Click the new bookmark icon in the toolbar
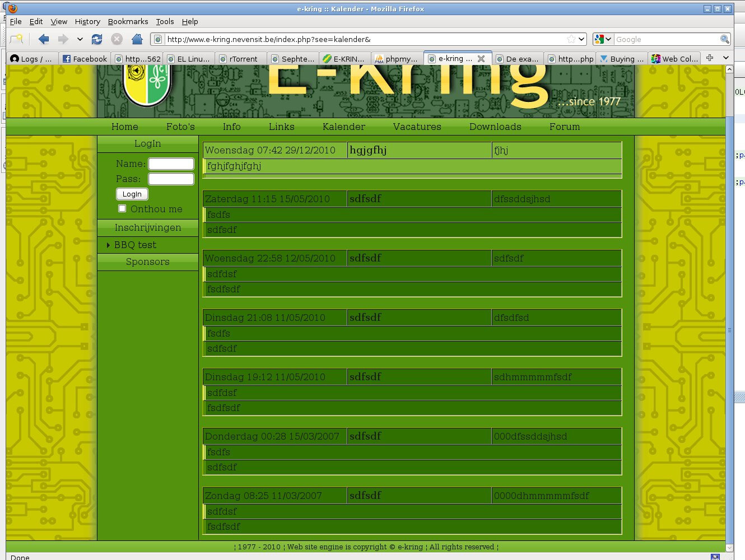The image size is (745, 560). 17,39
